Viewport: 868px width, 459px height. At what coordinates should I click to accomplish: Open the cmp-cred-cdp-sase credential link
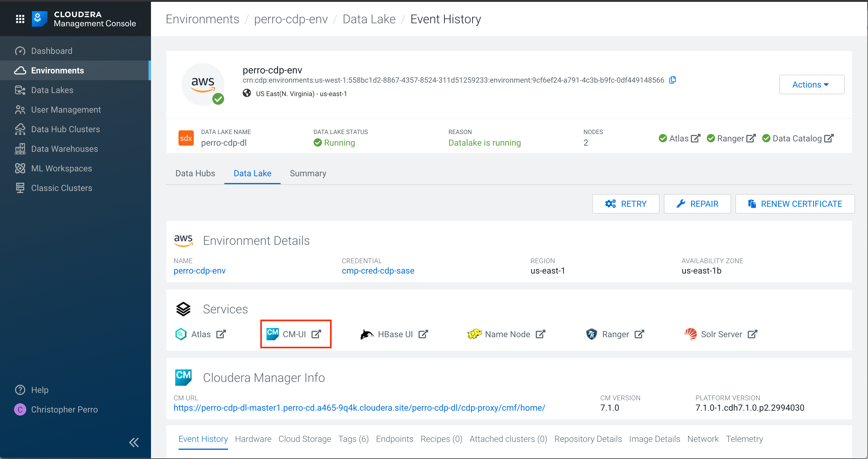tap(378, 271)
